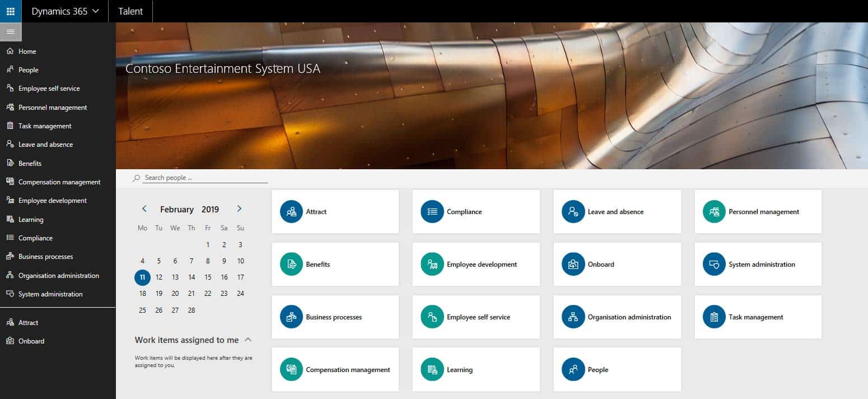Click the Employee self service tile icon

pos(432,317)
